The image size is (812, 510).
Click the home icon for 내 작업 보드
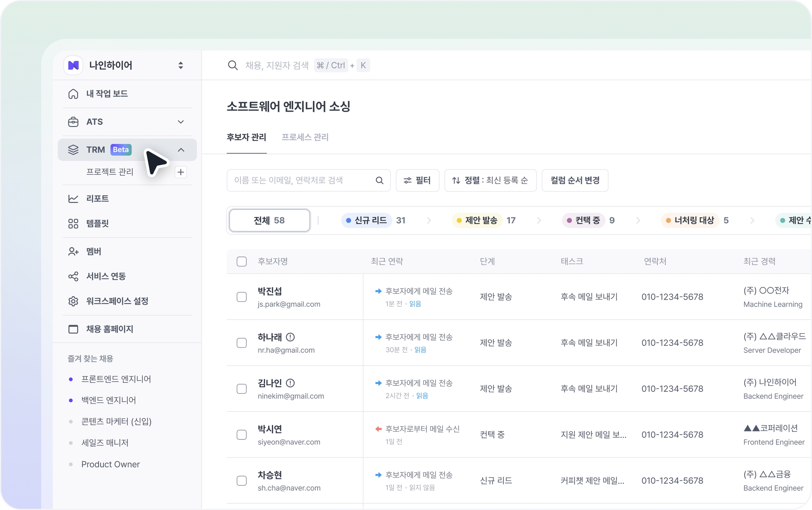(x=73, y=94)
